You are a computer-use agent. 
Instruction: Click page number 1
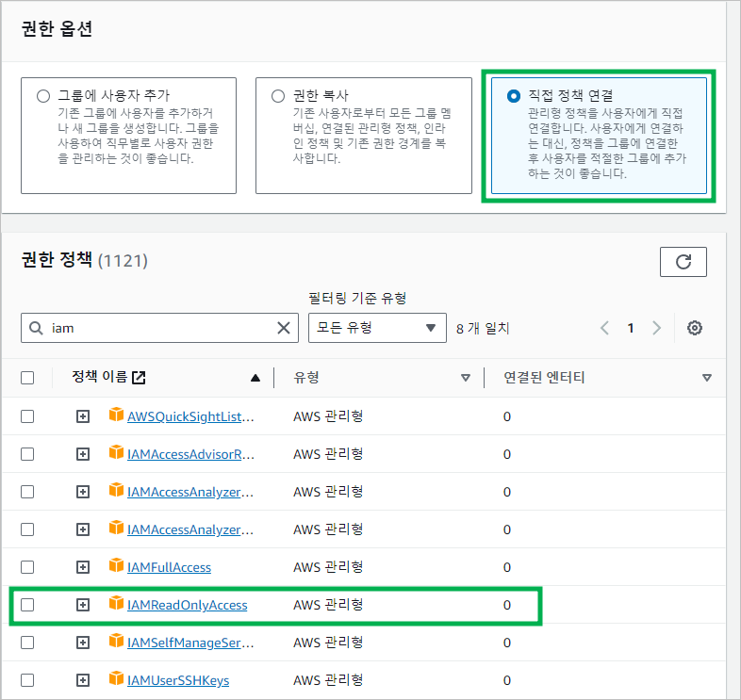point(631,328)
